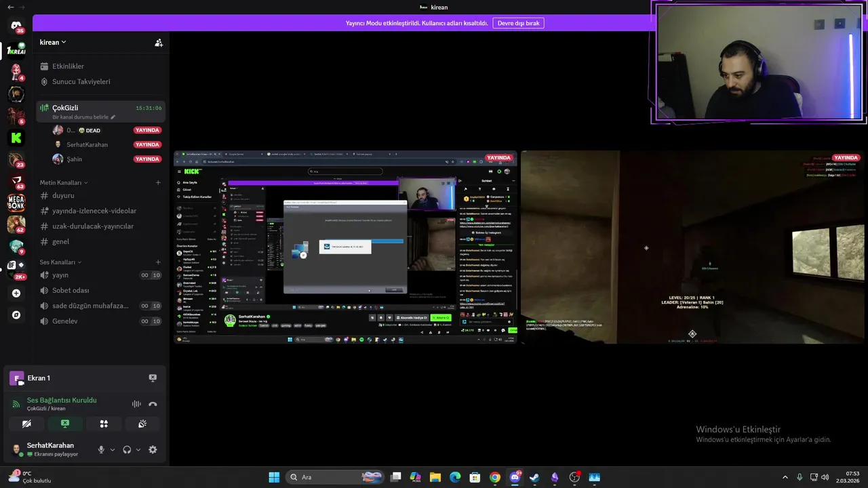The width and height of the screenshot is (868, 488).
Task: Open game stream thumbnail
Action: (693, 247)
